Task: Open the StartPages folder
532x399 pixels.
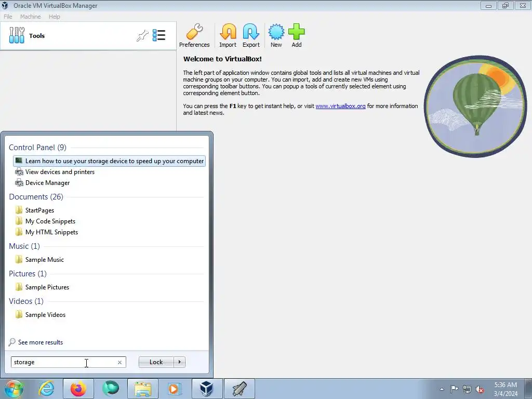Action: (35, 210)
